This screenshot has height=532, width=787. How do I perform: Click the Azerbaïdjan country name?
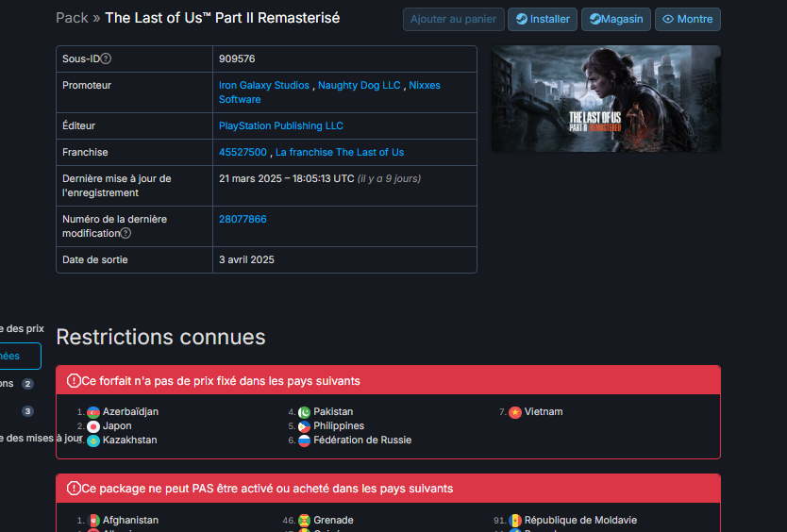[130, 412]
